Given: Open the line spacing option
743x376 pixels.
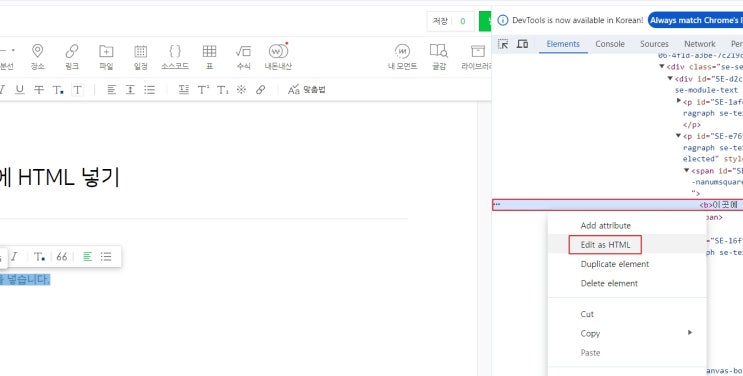Looking at the screenshot, I should pyautogui.click(x=130, y=90).
